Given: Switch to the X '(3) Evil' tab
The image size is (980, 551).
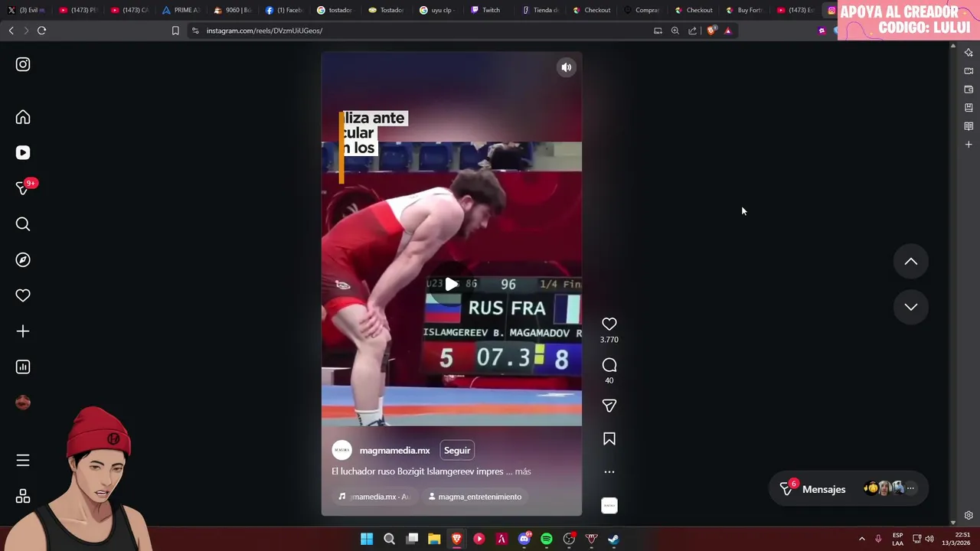Looking at the screenshot, I should (27, 10).
